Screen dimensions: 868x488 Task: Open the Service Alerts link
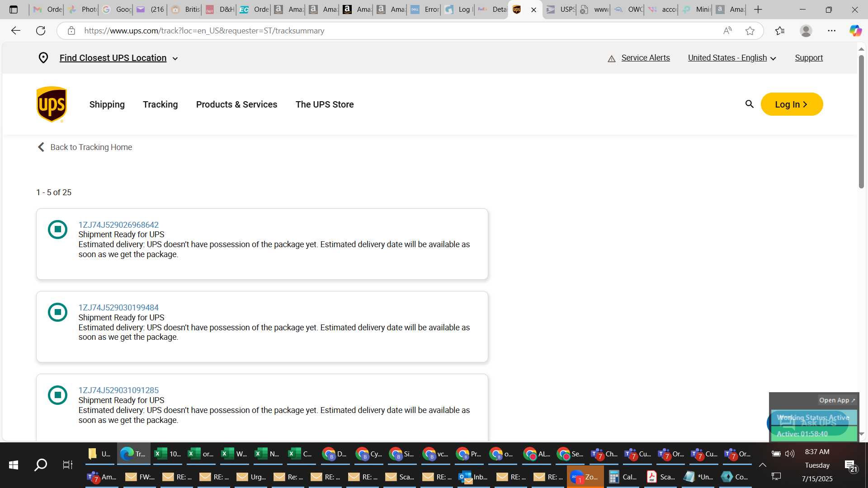point(646,58)
